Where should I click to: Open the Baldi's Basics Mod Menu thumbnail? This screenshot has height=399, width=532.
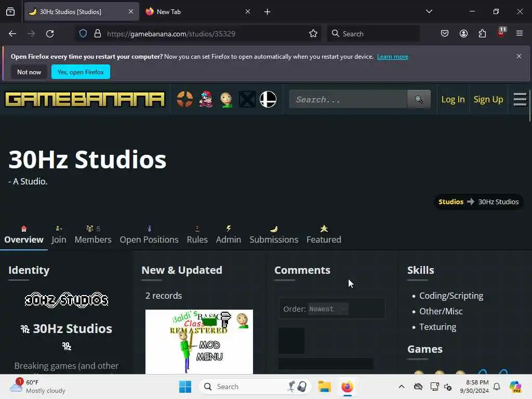click(x=199, y=342)
